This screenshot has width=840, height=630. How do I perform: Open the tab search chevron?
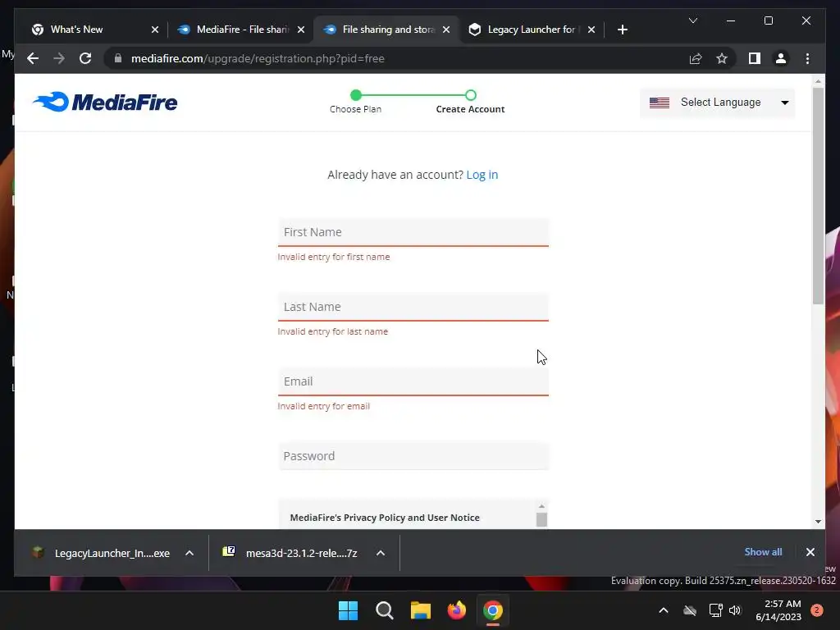pos(692,21)
